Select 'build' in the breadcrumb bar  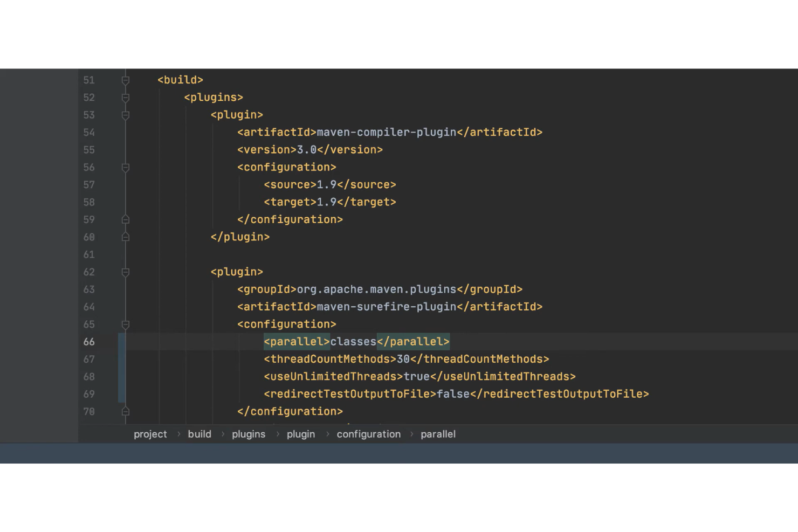pos(200,434)
